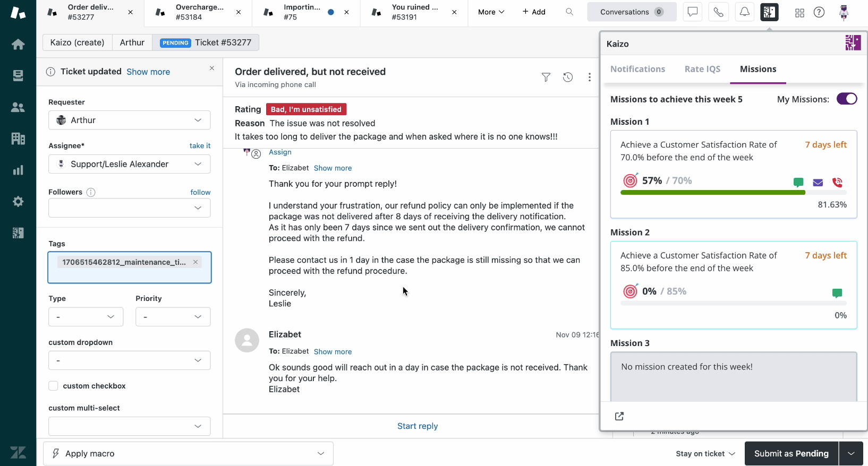Click the chat channel icon in Mission 1
868x466 pixels.
coord(798,183)
